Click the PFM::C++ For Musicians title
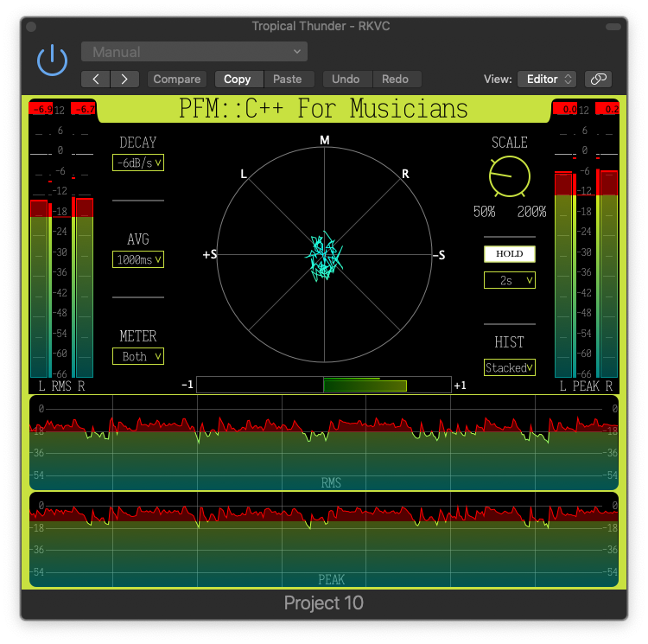 pos(324,108)
